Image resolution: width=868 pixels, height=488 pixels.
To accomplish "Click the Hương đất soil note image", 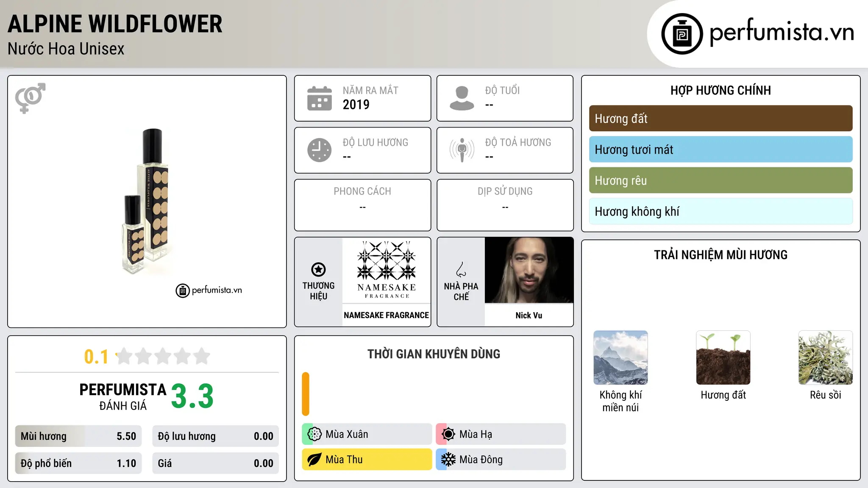I will click(x=723, y=358).
